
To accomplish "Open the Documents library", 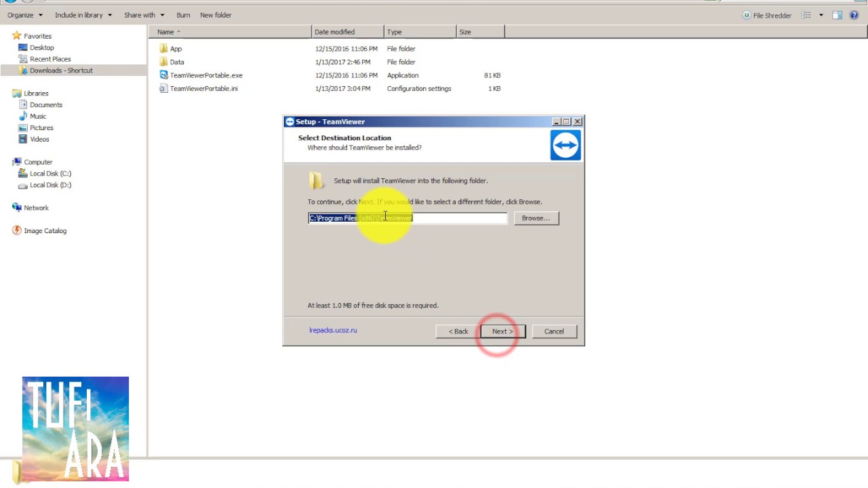I will 46,105.
